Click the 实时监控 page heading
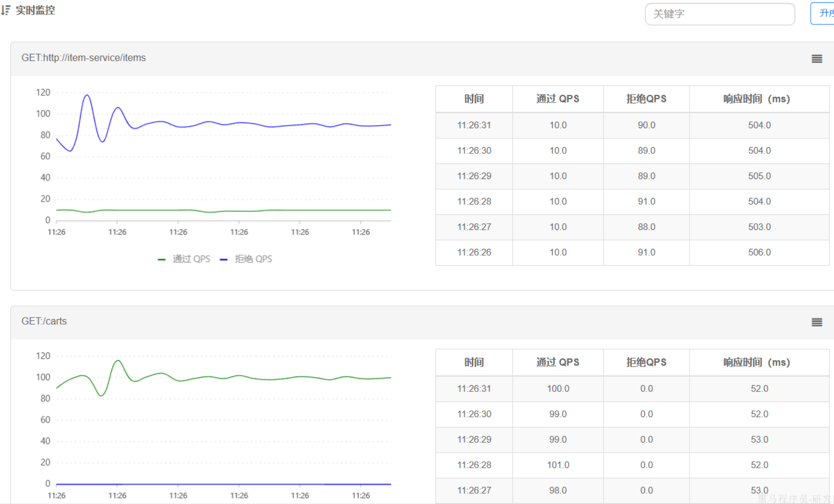 (35, 10)
